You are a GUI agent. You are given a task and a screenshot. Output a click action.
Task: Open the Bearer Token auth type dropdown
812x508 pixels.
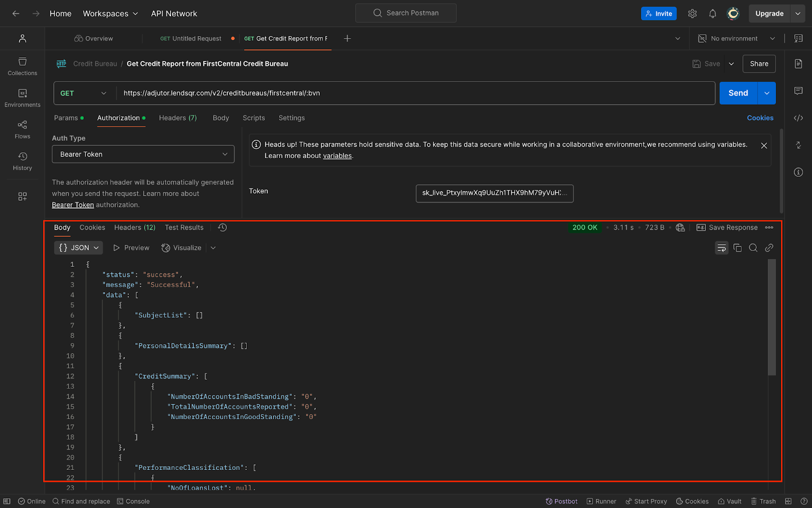coord(143,154)
